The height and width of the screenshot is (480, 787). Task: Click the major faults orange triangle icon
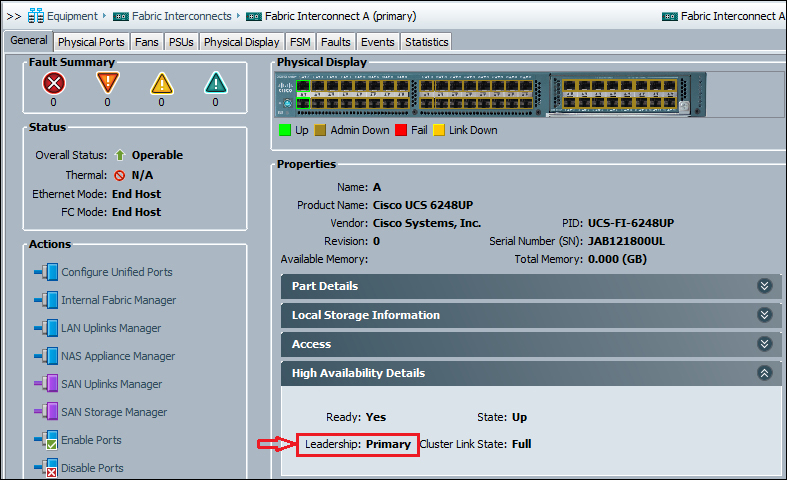coord(107,83)
